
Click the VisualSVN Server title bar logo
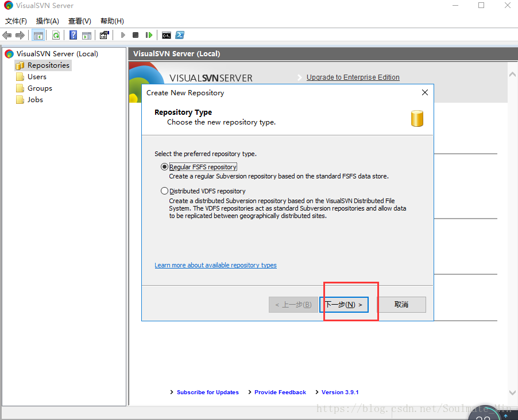coord(8,5)
